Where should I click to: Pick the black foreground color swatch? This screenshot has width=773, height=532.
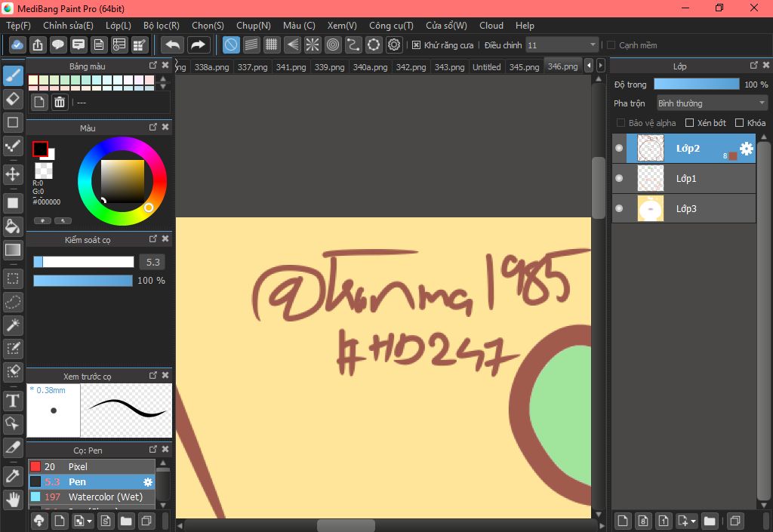pyautogui.click(x=40, y=149)
